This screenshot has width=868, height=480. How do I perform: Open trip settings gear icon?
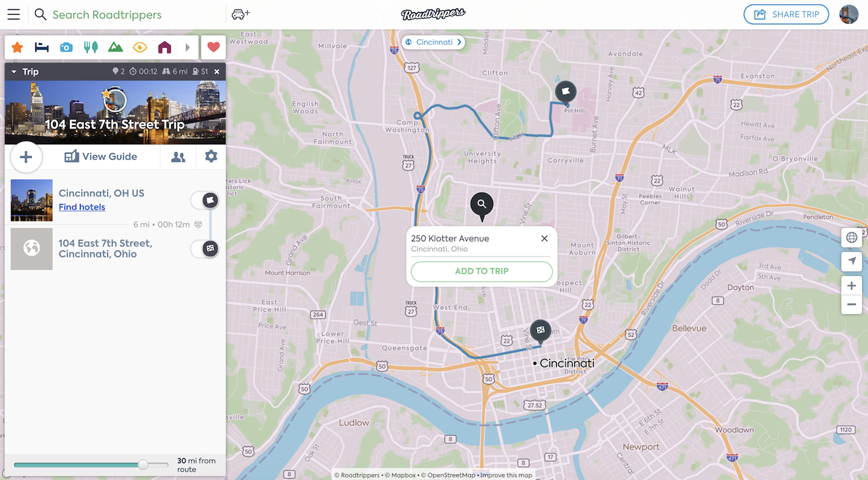tap(211, 156)
